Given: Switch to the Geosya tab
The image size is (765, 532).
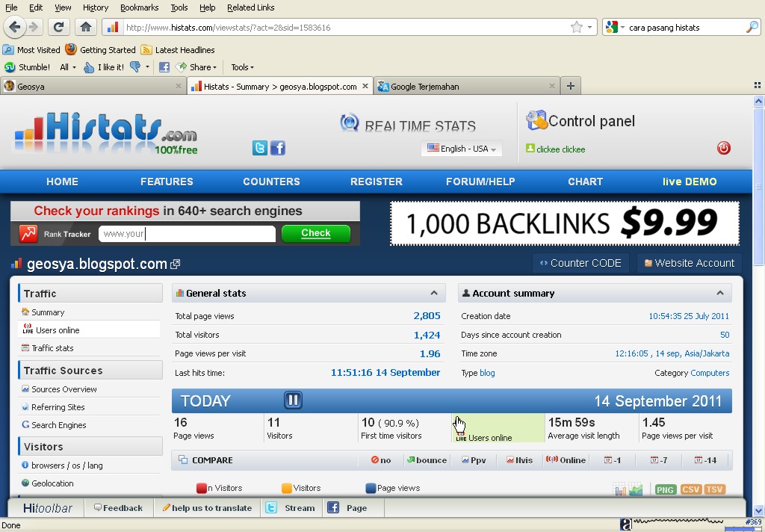Looking at the screenshot, I should (93, 87).
